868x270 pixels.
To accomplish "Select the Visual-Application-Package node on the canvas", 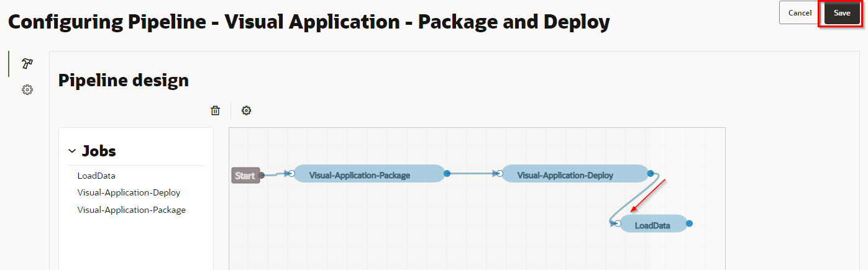I will click(x=360, y=175).
